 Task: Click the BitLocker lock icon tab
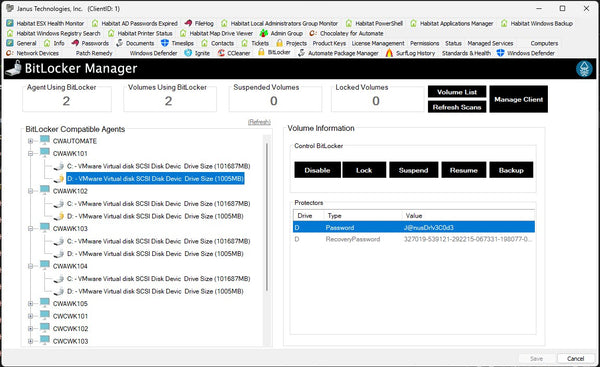[261, 52]
